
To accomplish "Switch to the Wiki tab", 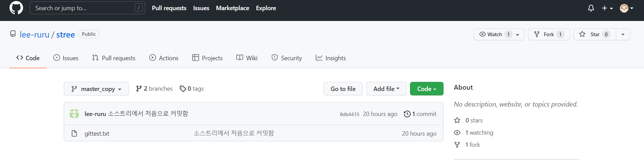I will pyautogui.click(x=247, y=58).
